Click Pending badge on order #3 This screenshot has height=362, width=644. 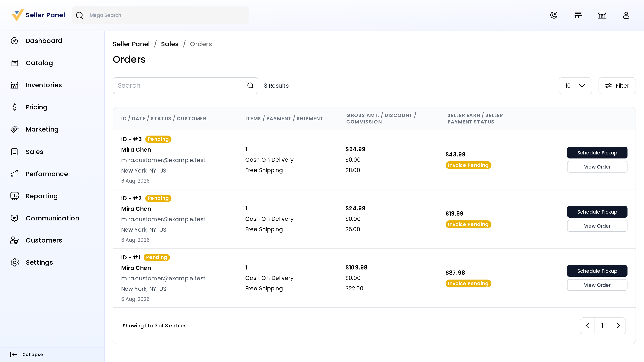coord(158,139)
